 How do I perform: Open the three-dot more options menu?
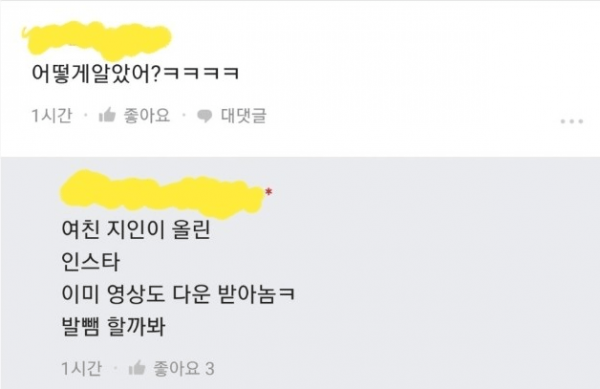pos(572,121)
